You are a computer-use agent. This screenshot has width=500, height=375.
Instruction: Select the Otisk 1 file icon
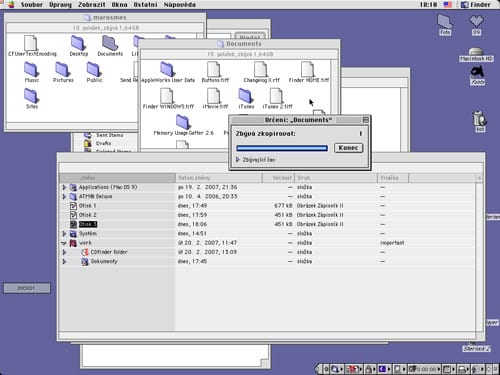tap(73, 206)
